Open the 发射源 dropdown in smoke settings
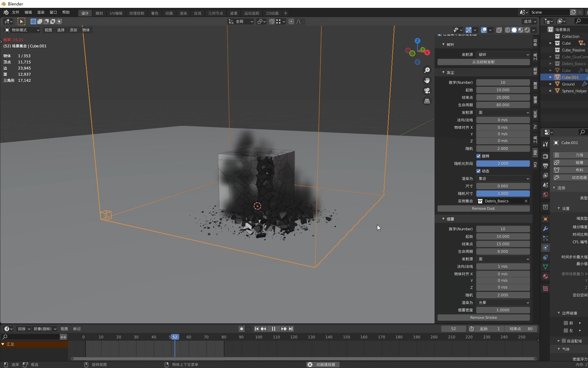588x368 pixels. (503, 259)
